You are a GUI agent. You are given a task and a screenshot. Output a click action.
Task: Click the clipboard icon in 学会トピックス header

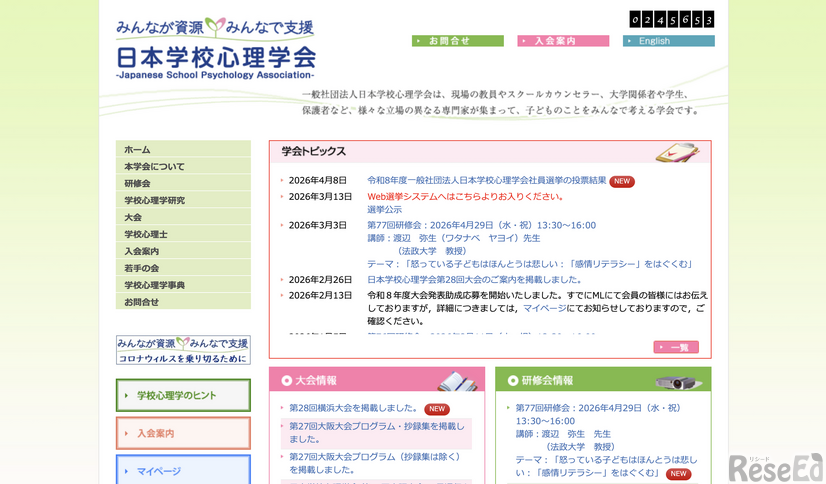click(x=677, y=152)
